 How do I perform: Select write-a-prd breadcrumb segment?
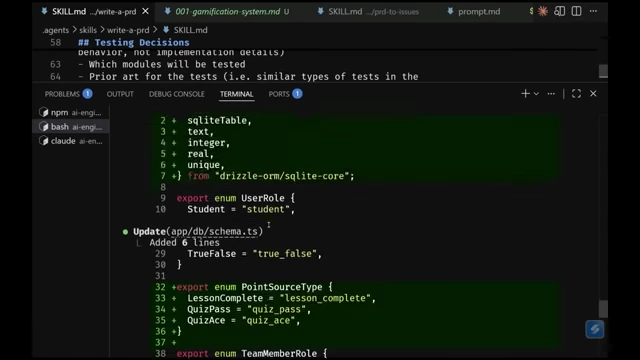click(128, 30)
